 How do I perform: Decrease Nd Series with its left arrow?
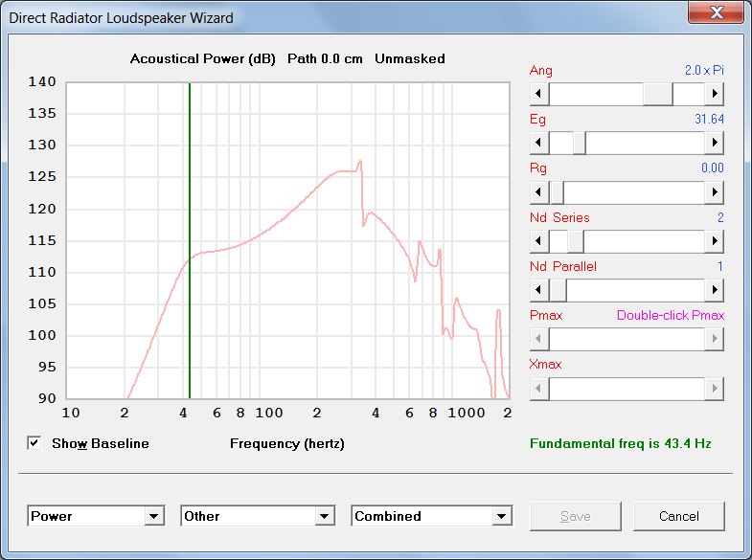[539, 241]
